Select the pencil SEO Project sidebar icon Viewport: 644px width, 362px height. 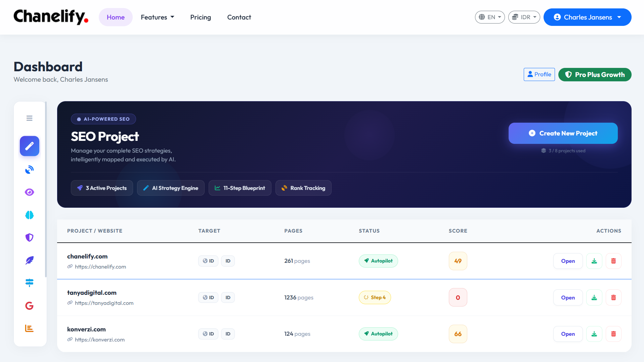point(30,146)
